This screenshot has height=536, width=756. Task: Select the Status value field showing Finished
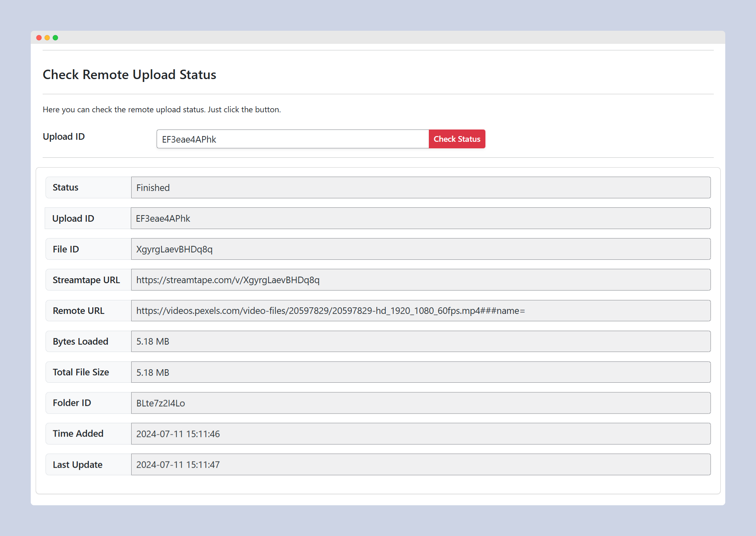(421, 188)
